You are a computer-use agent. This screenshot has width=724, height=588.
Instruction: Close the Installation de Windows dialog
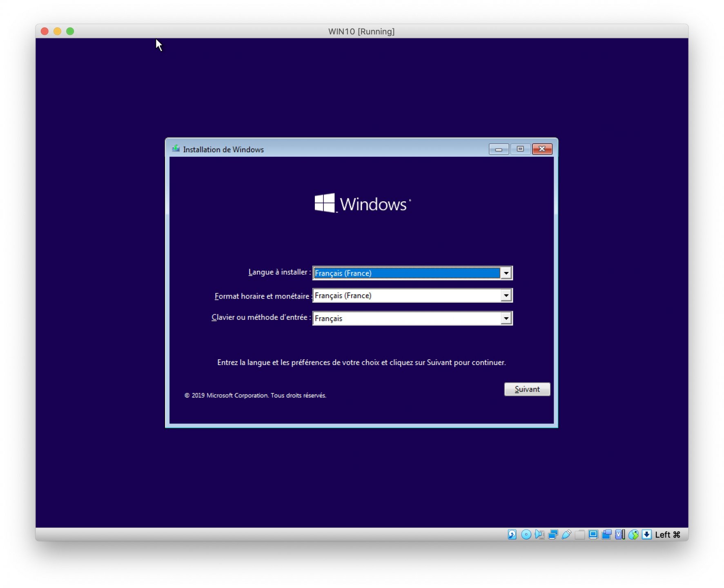pyautogui.click(x=542, y=149)
